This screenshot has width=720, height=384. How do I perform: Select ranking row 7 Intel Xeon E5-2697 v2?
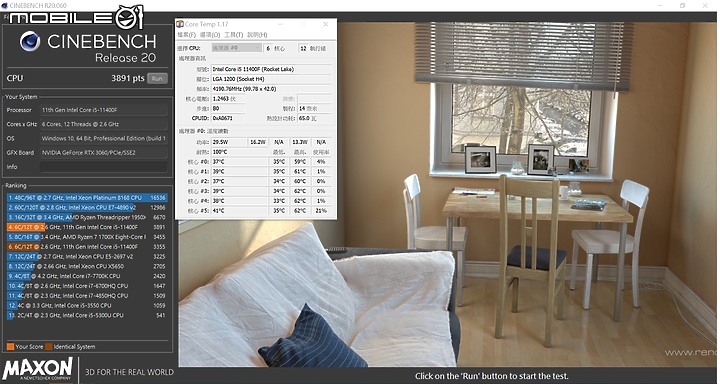tap(87, 256)
